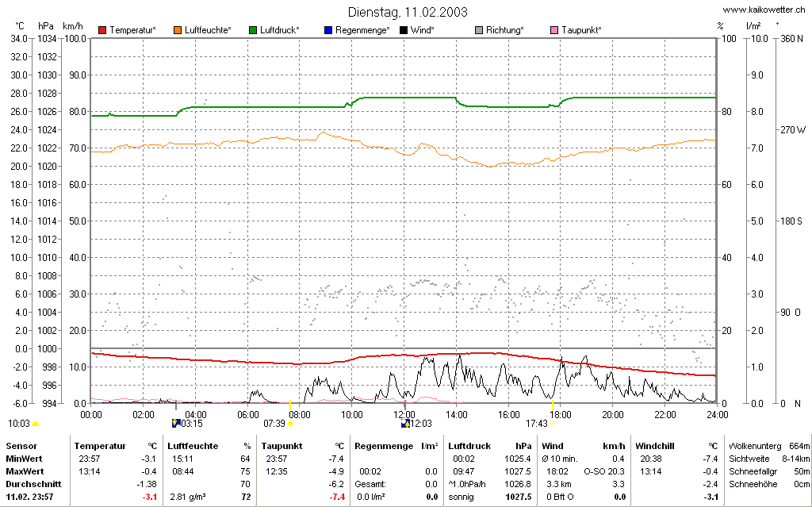
Task: Click the MaxWert row label
Action: click(x=25, y=471)
